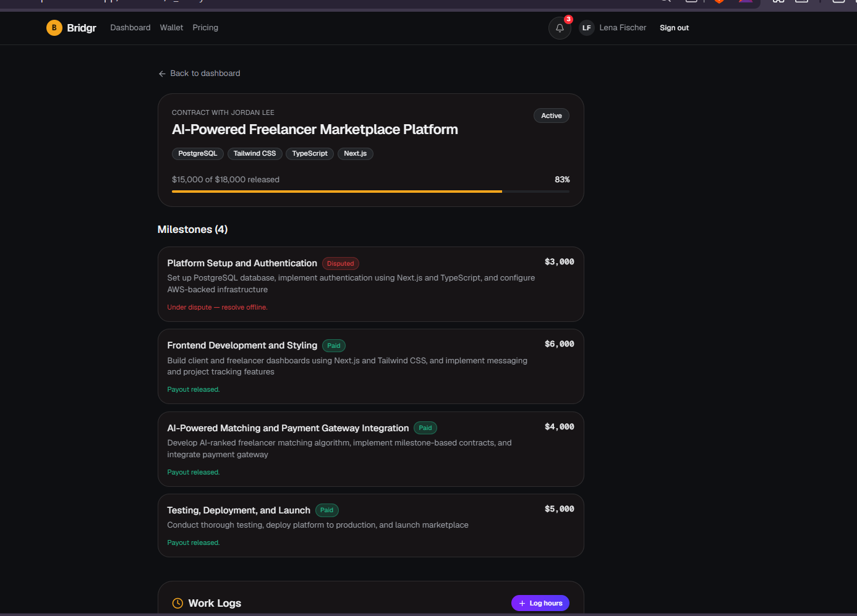Click the funds released progress bar

pos(370,192)
